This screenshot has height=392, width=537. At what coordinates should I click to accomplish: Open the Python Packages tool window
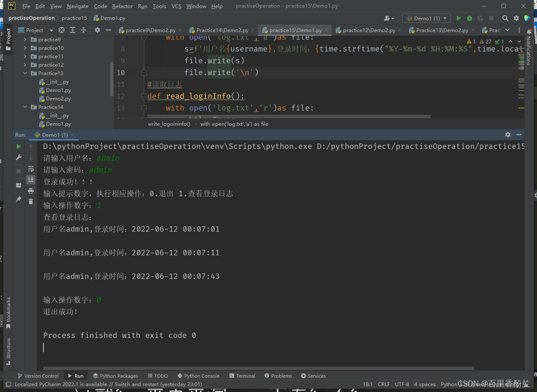pos(116,376)
